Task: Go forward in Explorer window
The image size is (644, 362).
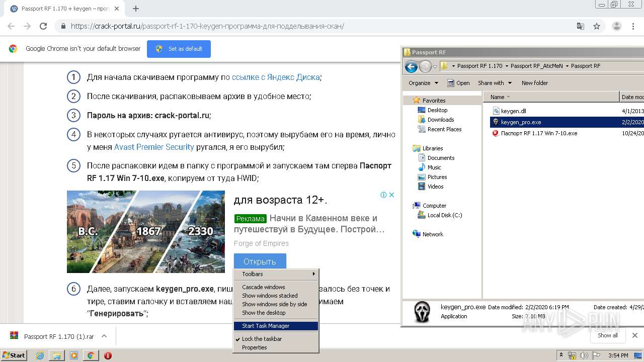Action: click(425, 66)
